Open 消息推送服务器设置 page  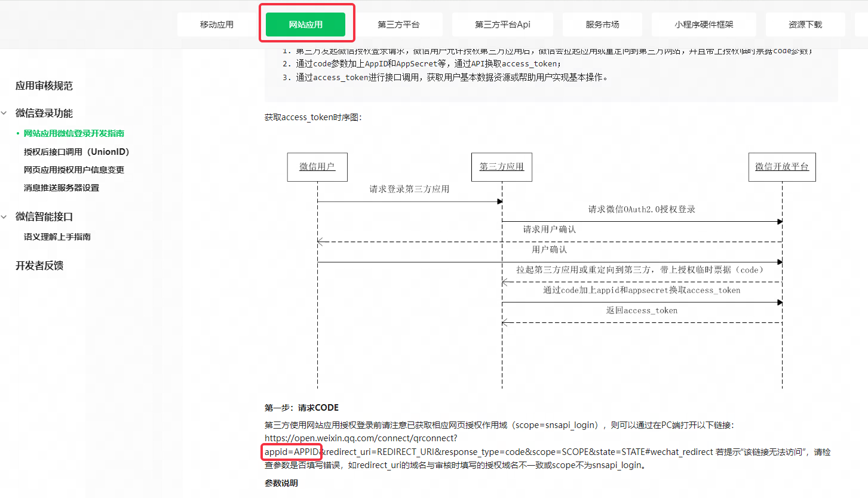click(x=62, y=188)
